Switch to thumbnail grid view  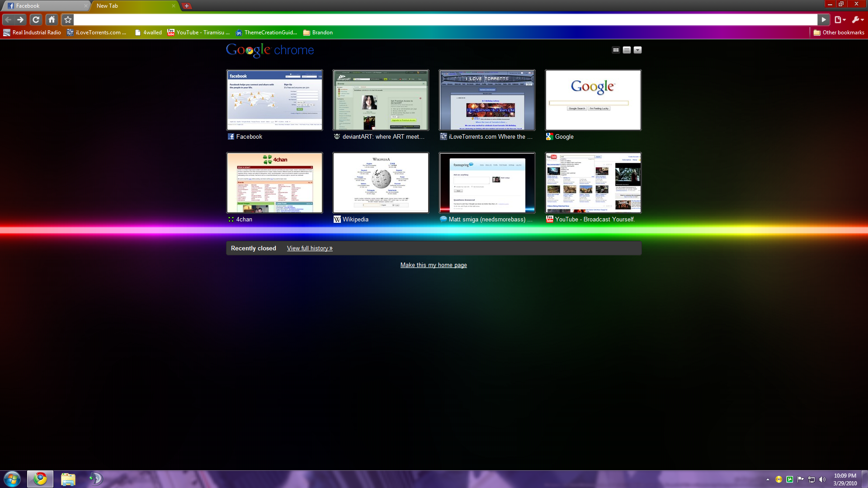(616, 50)
